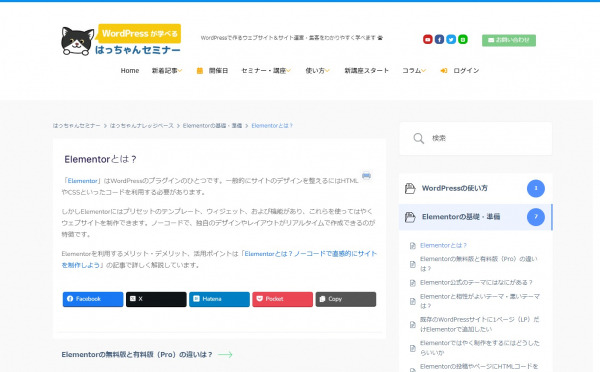Share the article on X

click(x=156, y=299)
